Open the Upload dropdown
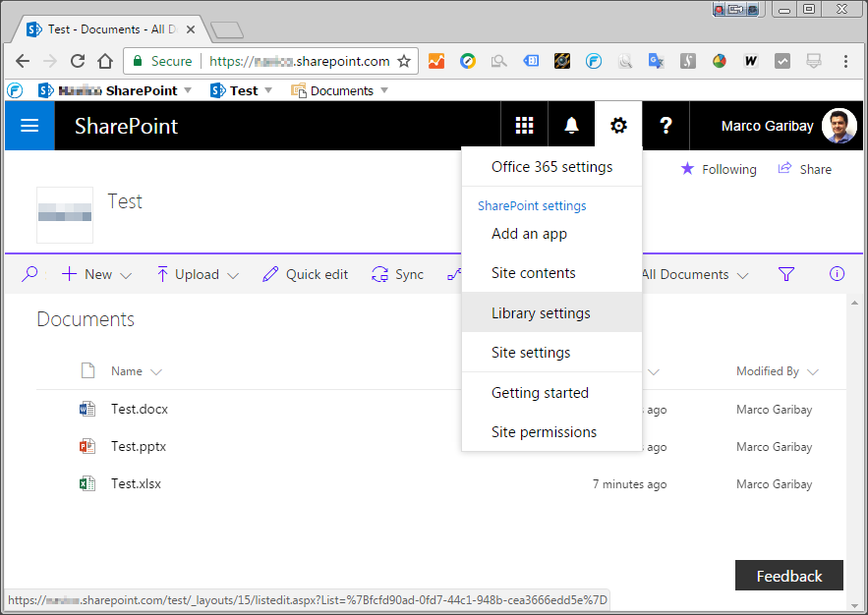The height and width of the screenshot is (615, 868). click(198, 274)
